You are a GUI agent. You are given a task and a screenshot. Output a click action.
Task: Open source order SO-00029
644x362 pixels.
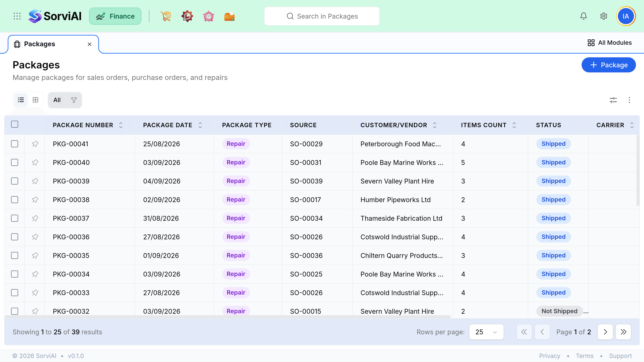coord(306,144)
